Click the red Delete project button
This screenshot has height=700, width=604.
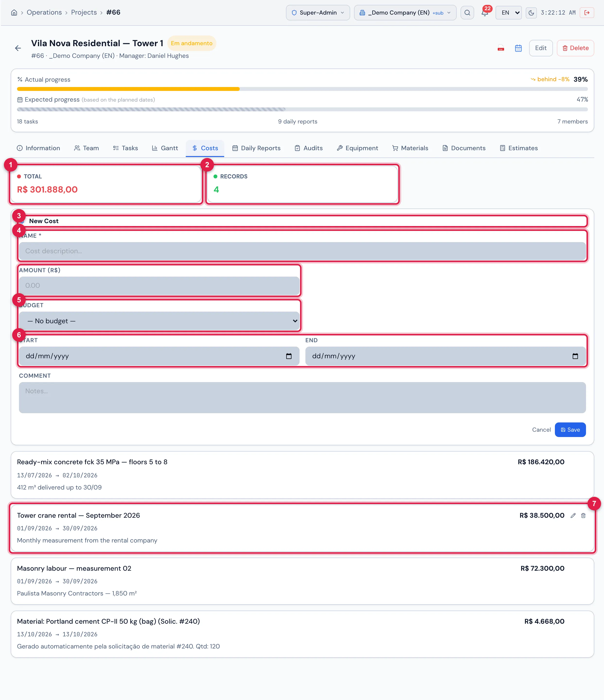pyautogui.click(x=575, y=48)
